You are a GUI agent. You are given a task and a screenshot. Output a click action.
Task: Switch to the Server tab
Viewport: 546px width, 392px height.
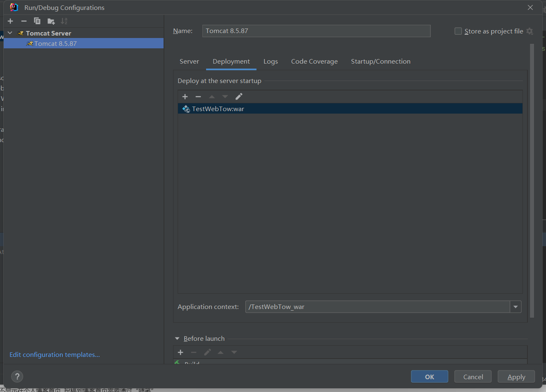click(x=189, y=62)
